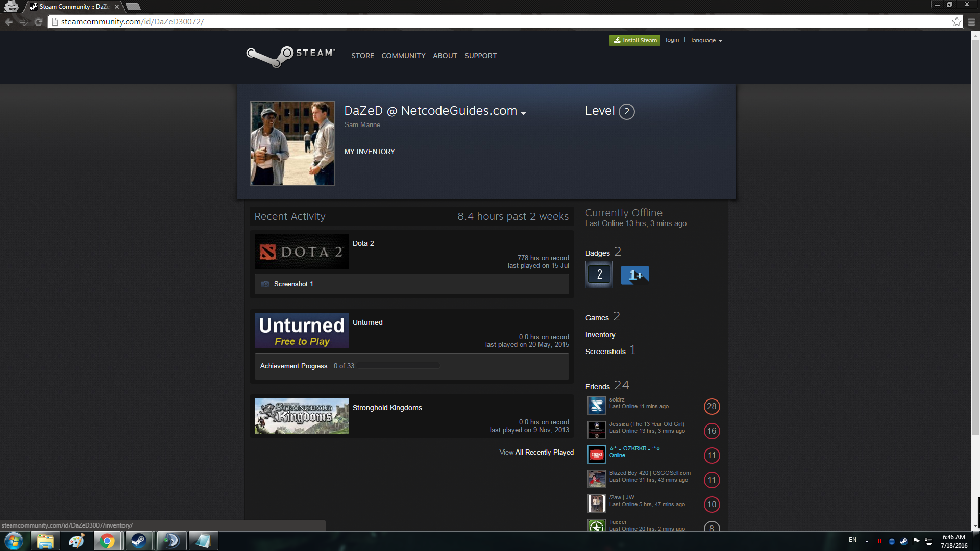
Task: Open the Community Badge 1+ icon
Action: (x=634, y=275)
